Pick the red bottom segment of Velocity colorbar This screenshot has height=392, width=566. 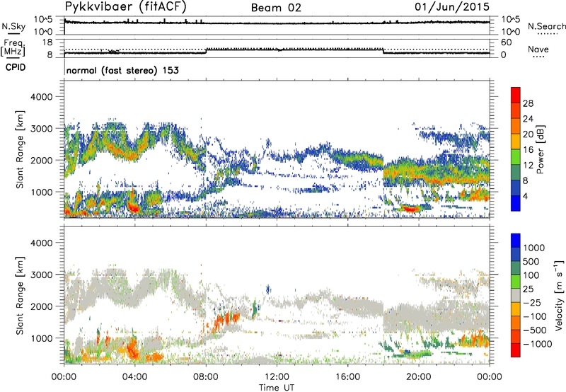tap(516, 350)
